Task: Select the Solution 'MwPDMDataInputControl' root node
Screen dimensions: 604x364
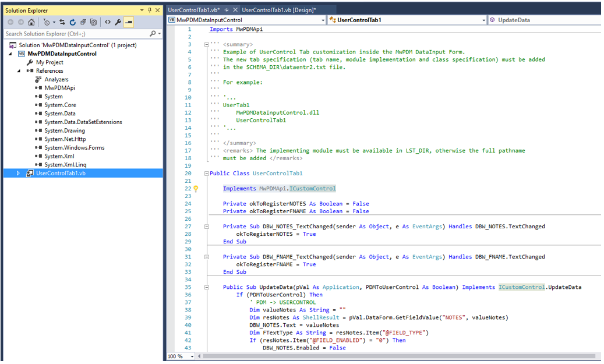Action: coord(77,45)
